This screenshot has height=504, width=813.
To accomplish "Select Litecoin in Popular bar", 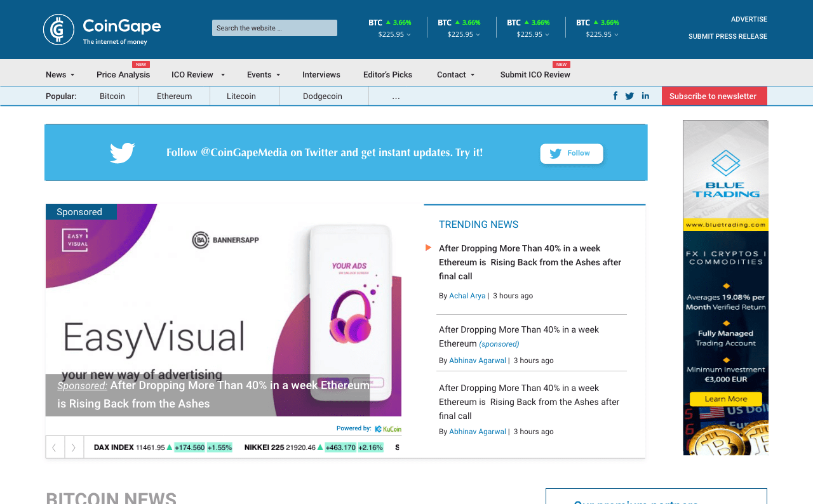I will pos(241,96).
